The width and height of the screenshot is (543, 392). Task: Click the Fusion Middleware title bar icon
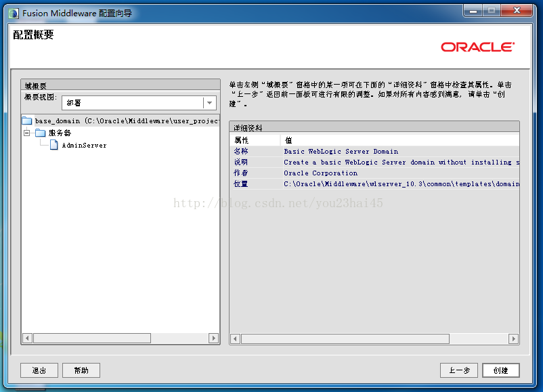[x=14, y=14]
